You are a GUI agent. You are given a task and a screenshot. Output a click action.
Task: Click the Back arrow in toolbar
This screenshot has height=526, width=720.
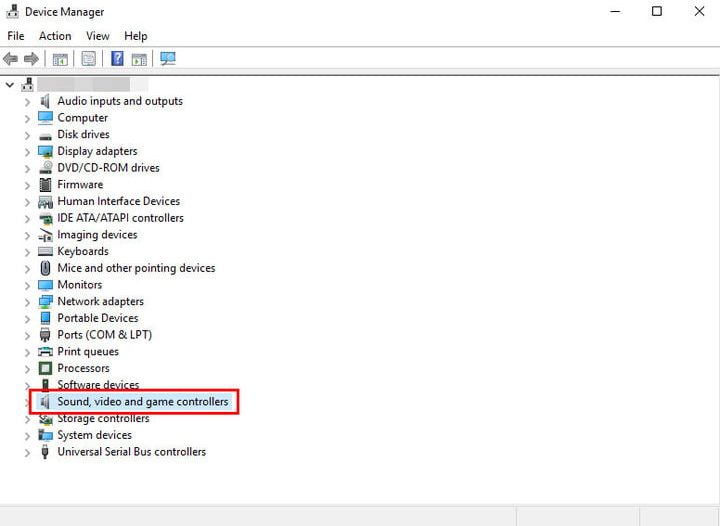point(11,59)
